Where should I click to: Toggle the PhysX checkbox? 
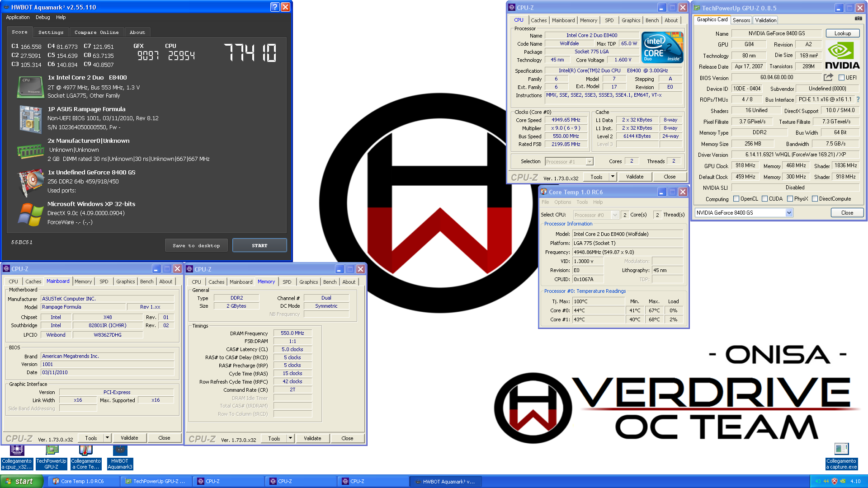790,198
